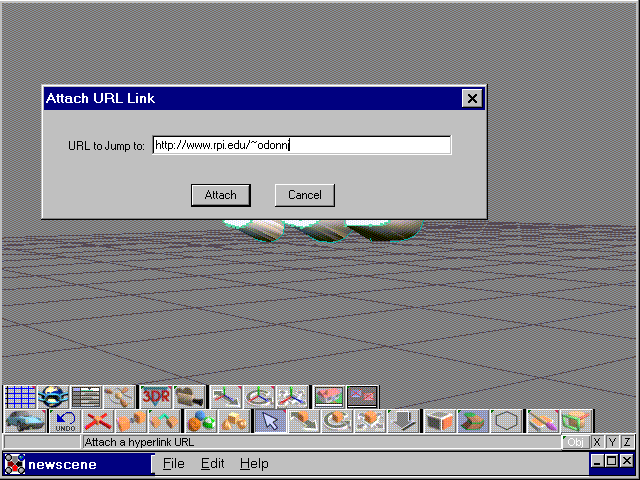Open the Edit menu

tap(212, 464)
